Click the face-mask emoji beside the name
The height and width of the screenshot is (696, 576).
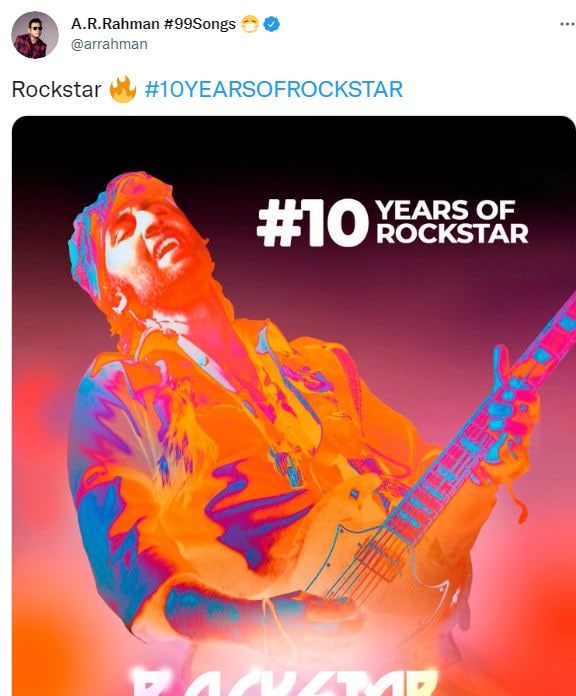[x=250, y=24]
